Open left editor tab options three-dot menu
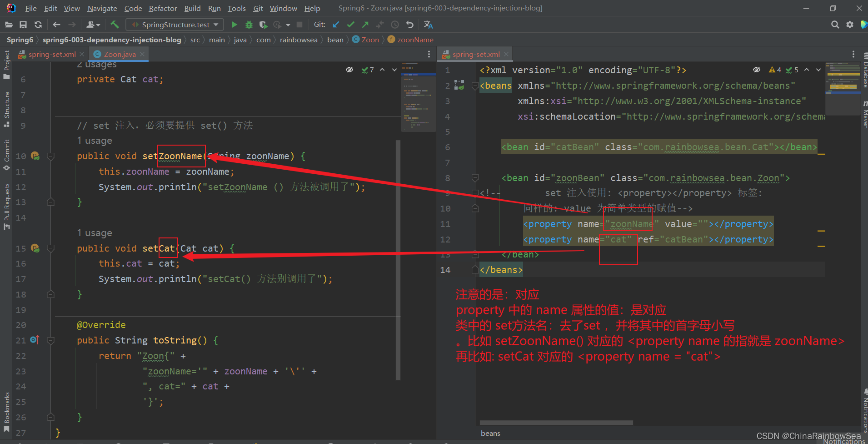This screenshot has height=444, width=868. [429, 54]
